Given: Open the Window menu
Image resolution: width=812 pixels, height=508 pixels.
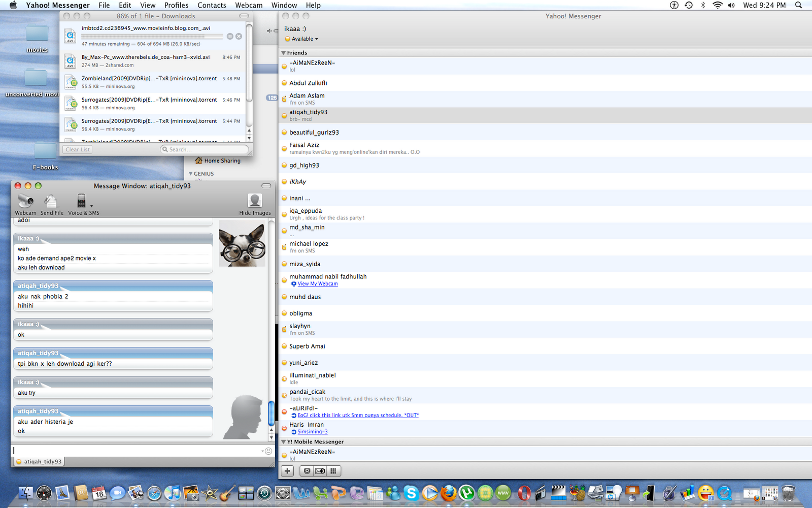Looking at the screenshot, I should [284, 5].
